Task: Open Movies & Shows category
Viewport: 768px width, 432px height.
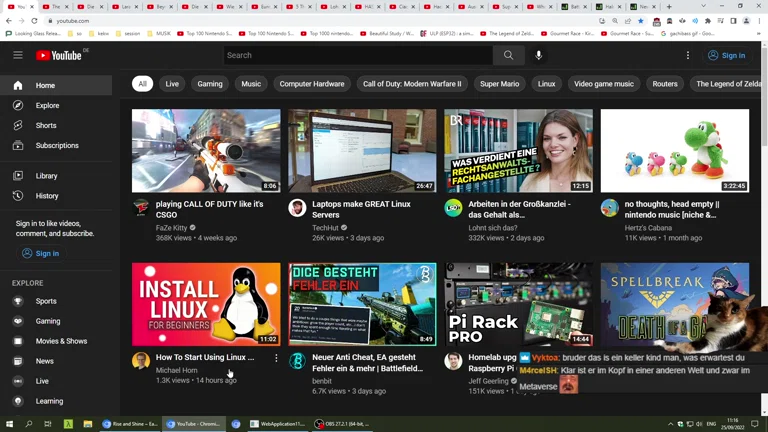Action: pos(61,341)
